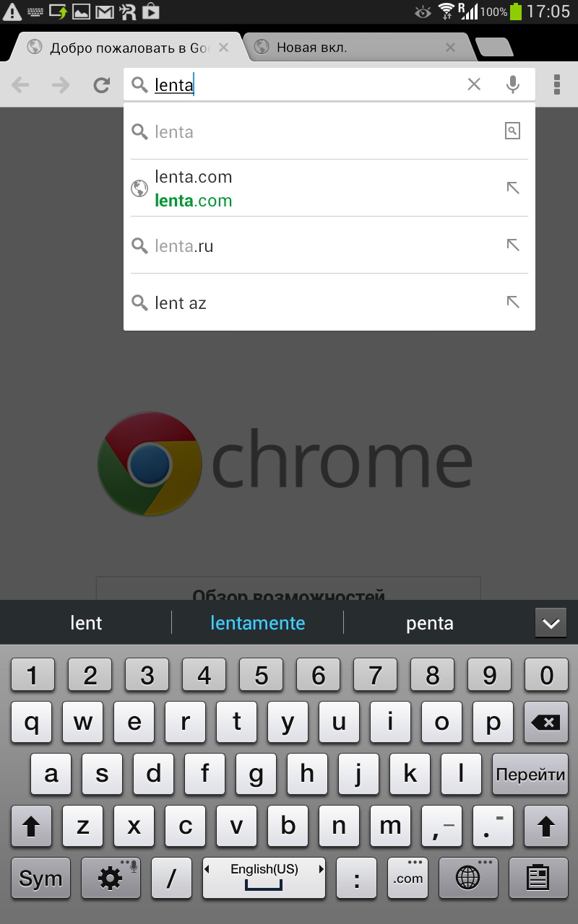Expand word suggestions with chevron-down button
The image size is (578, 924).
pos(551,623)
